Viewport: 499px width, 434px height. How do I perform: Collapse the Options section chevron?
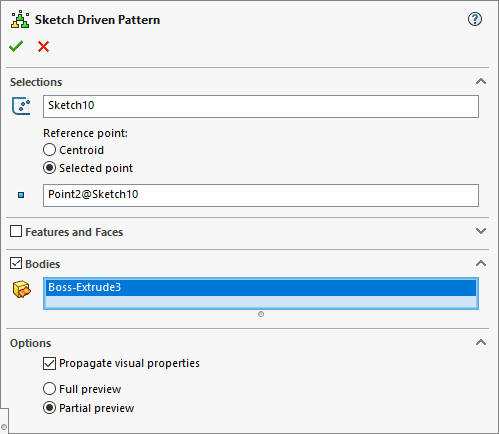tap(481, 342)
